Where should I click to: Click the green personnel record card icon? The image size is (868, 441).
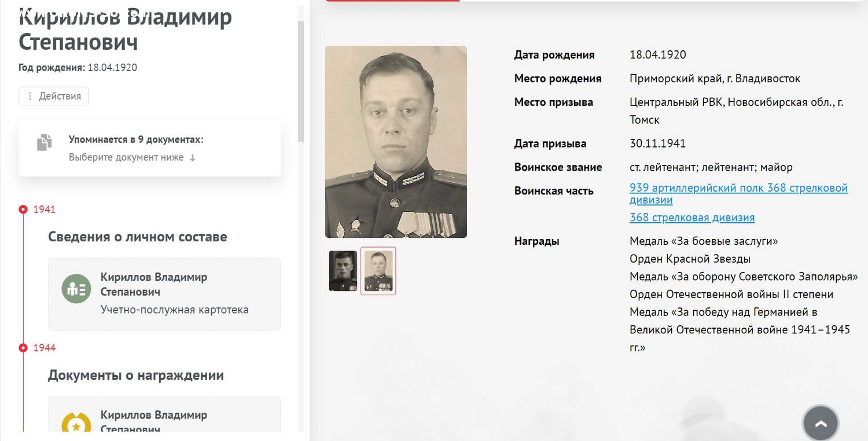(x=76, y=289)
